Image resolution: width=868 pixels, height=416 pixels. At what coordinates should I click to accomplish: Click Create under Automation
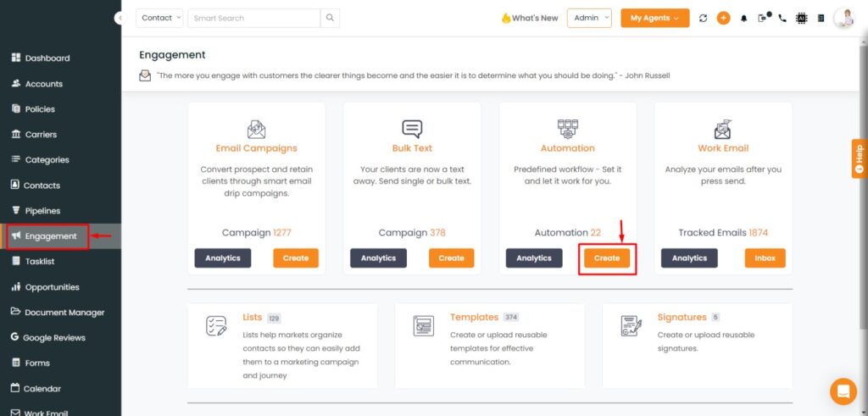(x=607, y=258)
